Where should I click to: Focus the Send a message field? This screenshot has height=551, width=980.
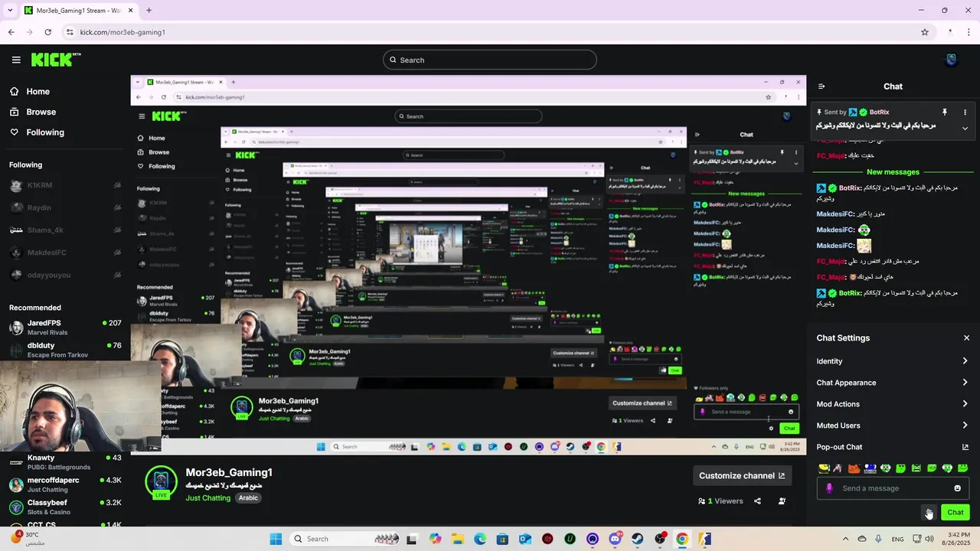click(x=893, y=488)
